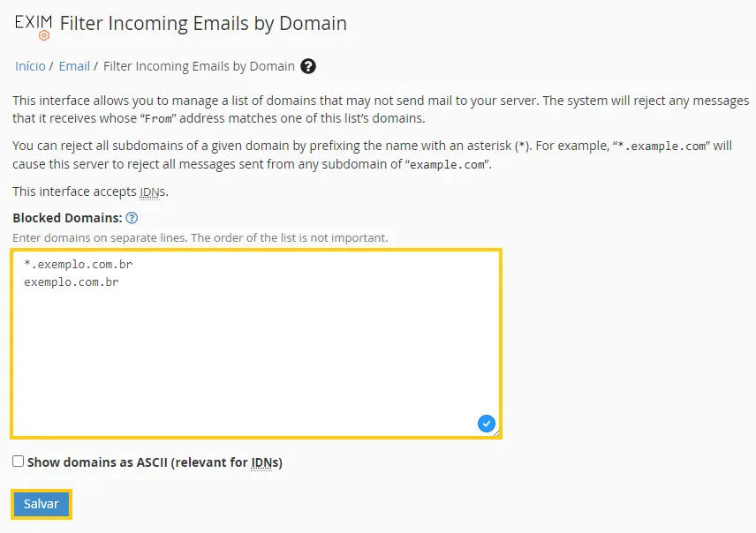
Task: Click the textarea's corner resize grip
Action: (x=496, y=433)
